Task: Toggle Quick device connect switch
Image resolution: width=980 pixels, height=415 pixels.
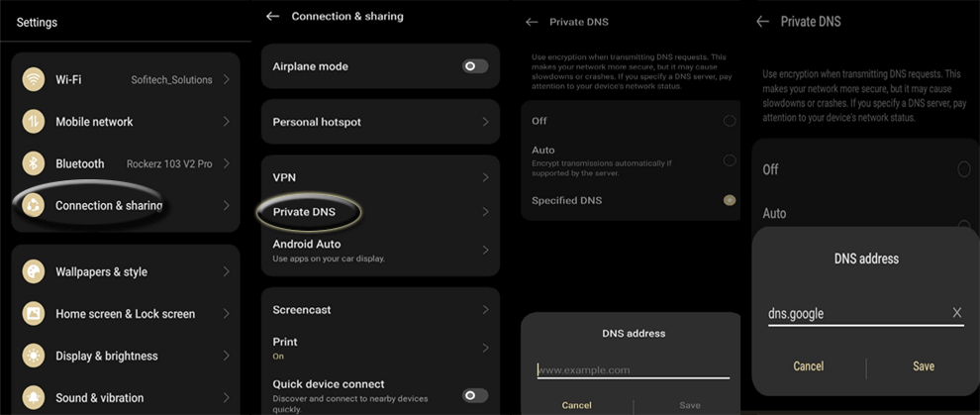Action: [475, 395]
